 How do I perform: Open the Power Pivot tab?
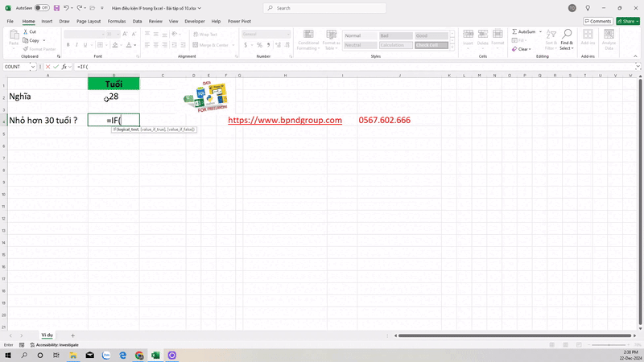[239, 22]
